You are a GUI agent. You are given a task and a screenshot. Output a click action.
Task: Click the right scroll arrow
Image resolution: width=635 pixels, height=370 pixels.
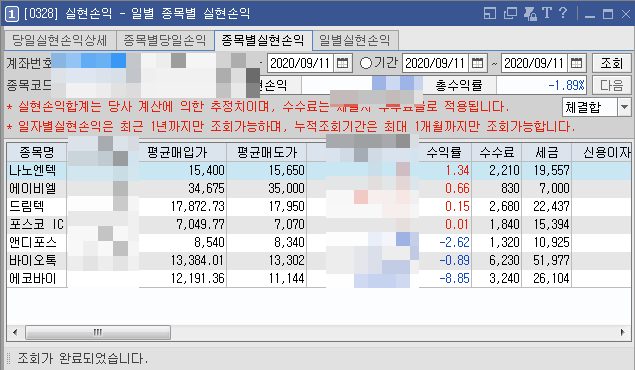click(622, 333)
